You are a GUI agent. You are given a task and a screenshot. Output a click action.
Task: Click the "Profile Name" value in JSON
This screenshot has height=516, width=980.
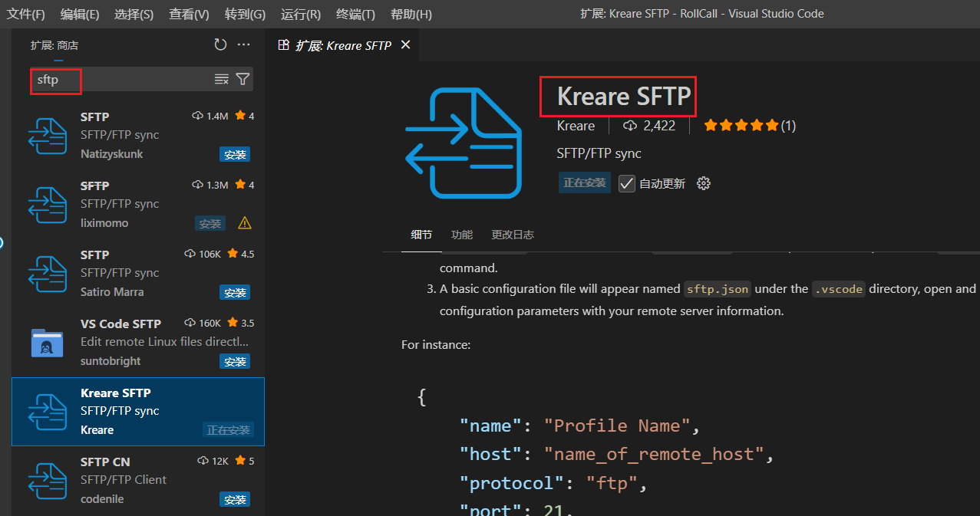click(618, 426)
